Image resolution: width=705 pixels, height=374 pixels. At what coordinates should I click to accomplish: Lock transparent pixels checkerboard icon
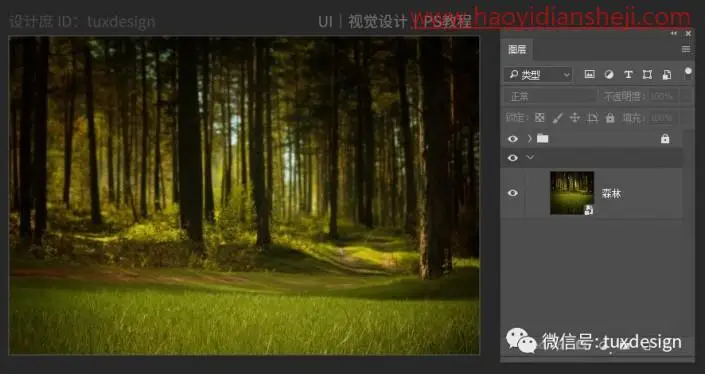tap(540, 118)
